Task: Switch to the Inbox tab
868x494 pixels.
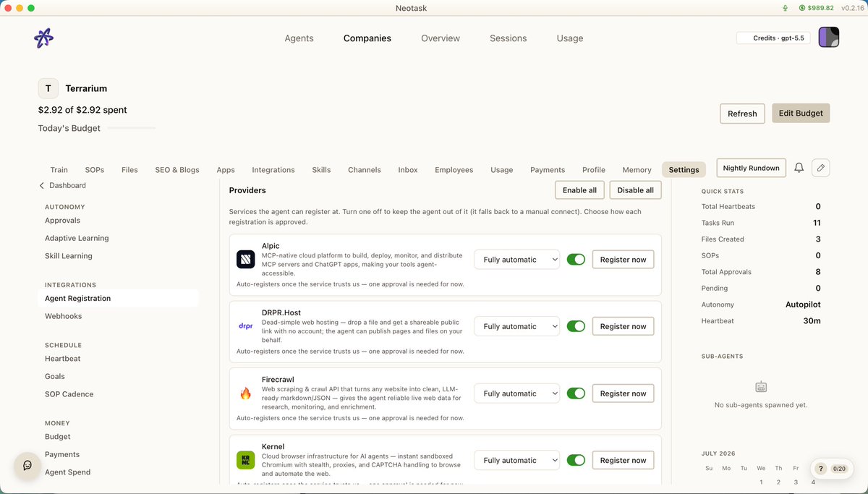Action: tap(408, 170)
